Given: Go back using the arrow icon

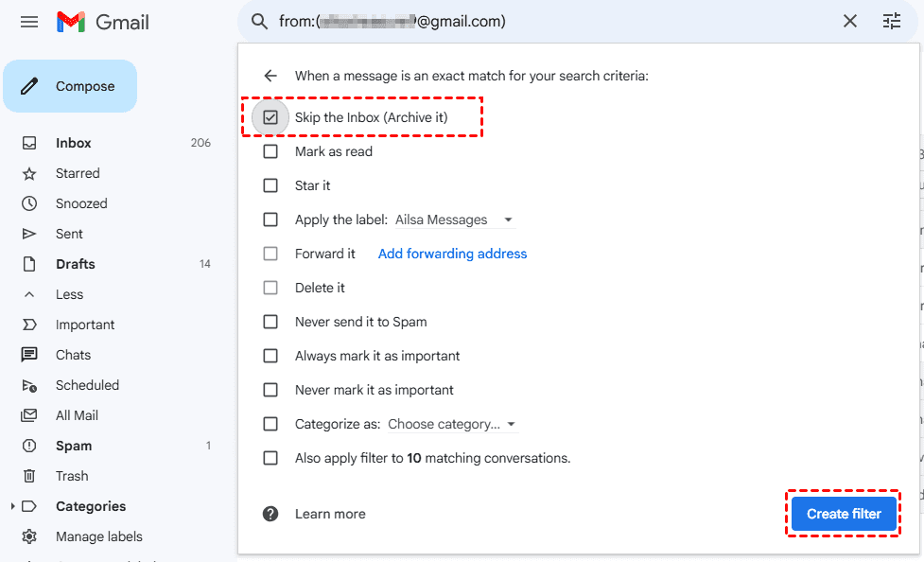Looking at the screenshot, I should [x=271, y=76].
